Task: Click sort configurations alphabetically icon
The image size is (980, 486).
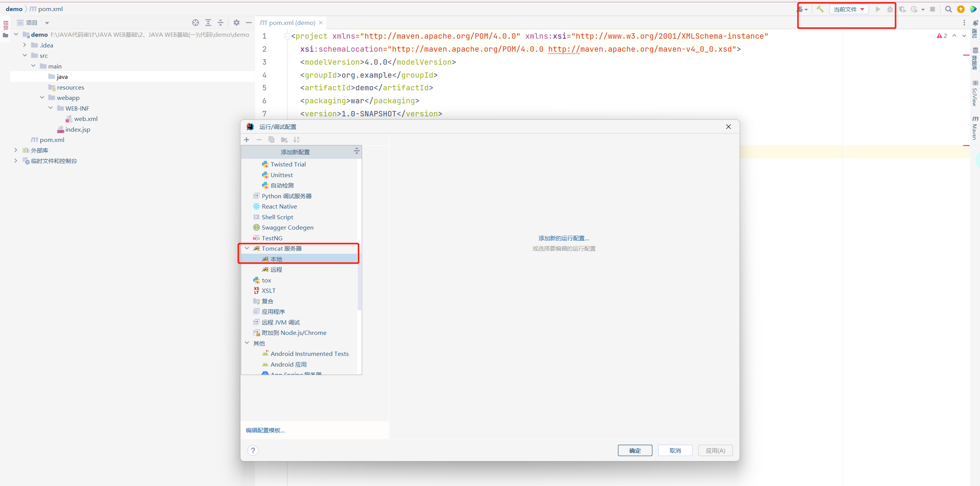Action: (296, 140)
